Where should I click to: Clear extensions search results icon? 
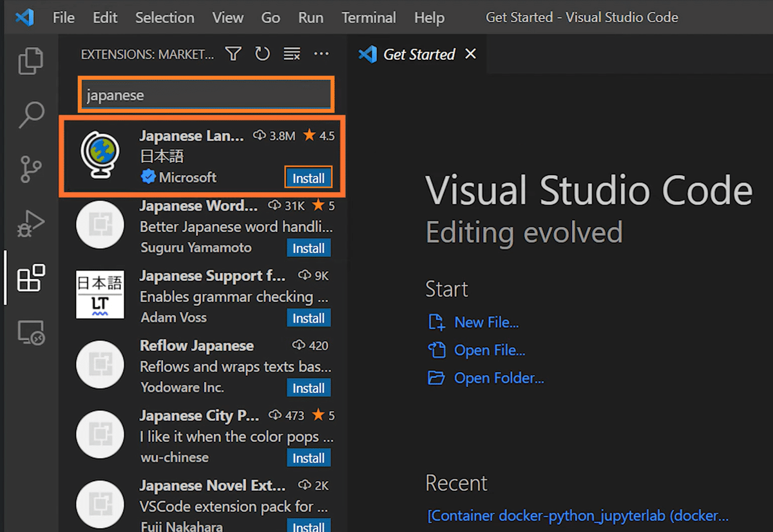coord(292,54)
